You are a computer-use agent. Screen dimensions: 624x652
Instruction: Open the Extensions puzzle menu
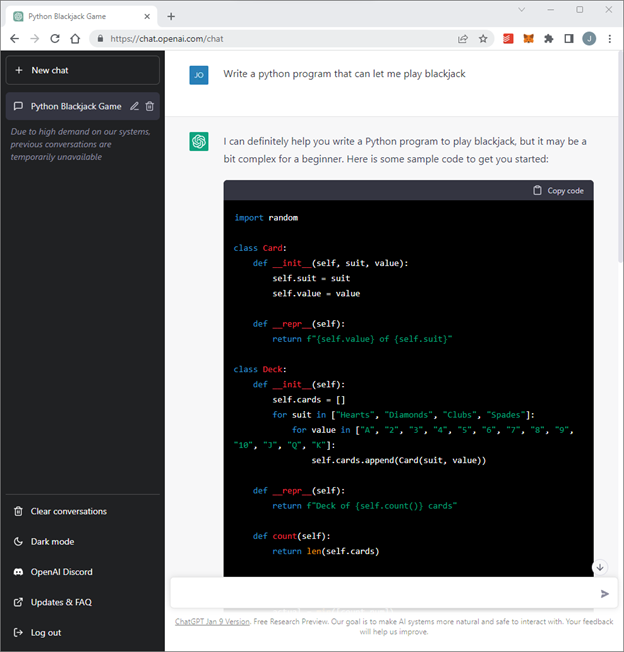click(549, 39)
